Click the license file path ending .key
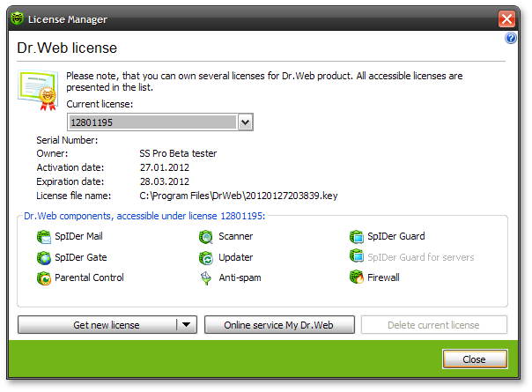 (239, 196)
